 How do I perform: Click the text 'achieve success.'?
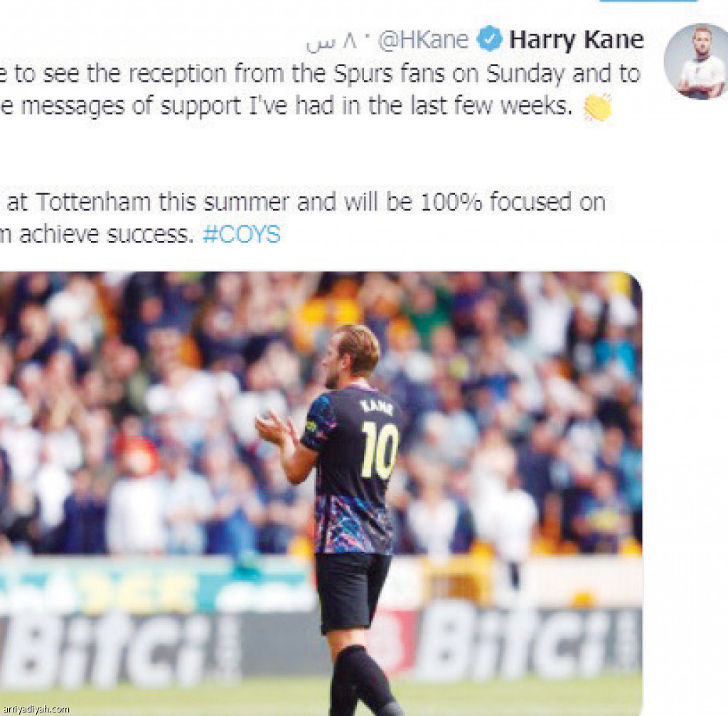106,234
